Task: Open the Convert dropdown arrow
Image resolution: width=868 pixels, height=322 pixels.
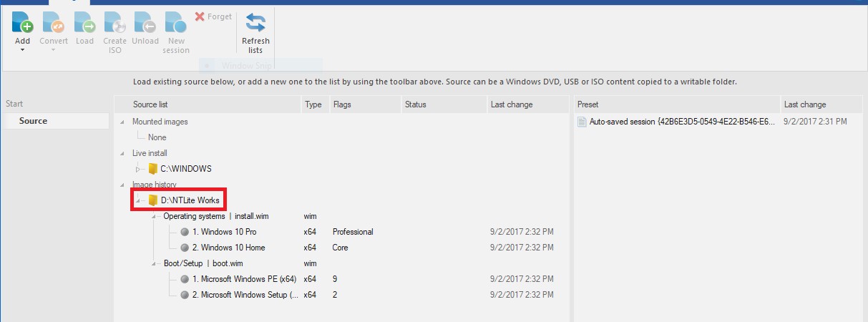Action: point(54,51)
